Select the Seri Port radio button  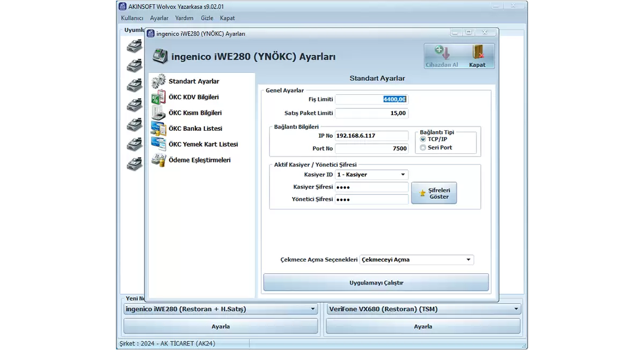423,147
